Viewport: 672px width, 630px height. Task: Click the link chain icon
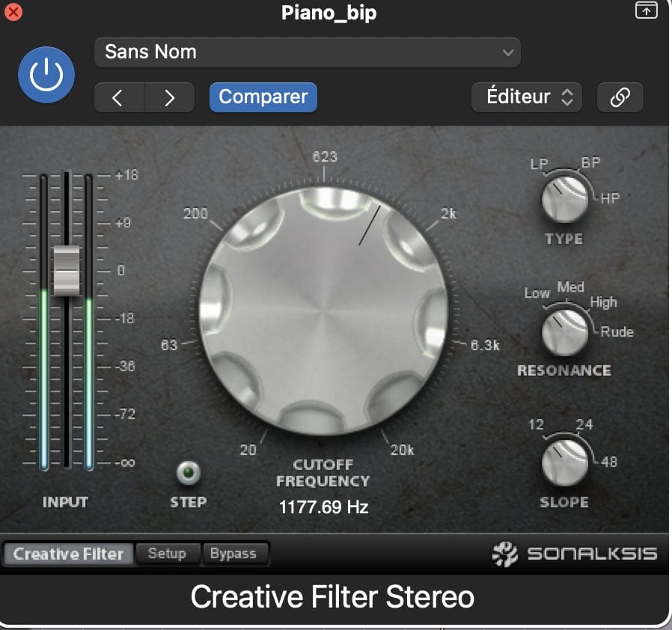(620, 97)
